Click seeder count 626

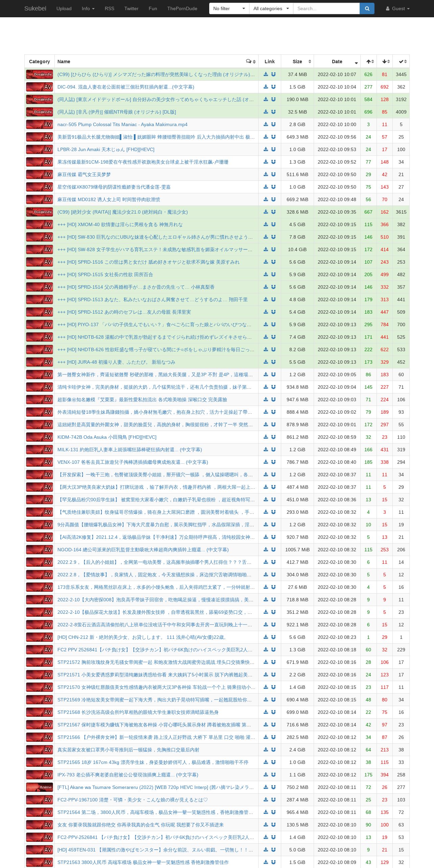point(368,74)
